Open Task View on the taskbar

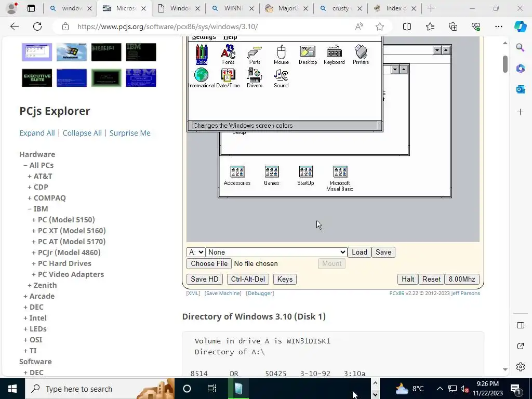[x=212, y=389]
